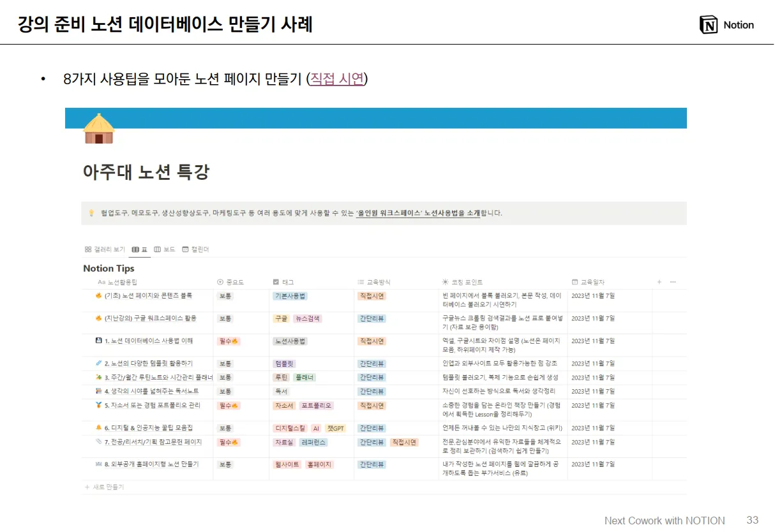Click the 템플릿 tag chip

[x=284, y=364]
